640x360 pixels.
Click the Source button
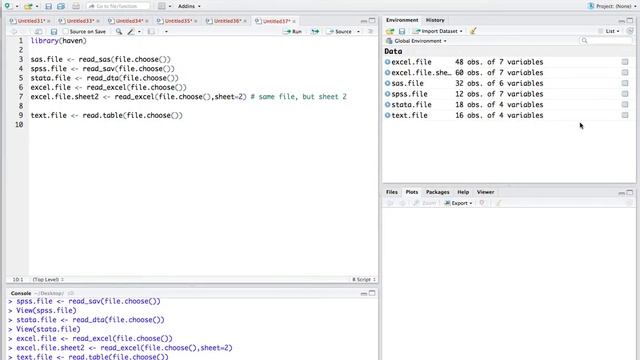point(340,31)
